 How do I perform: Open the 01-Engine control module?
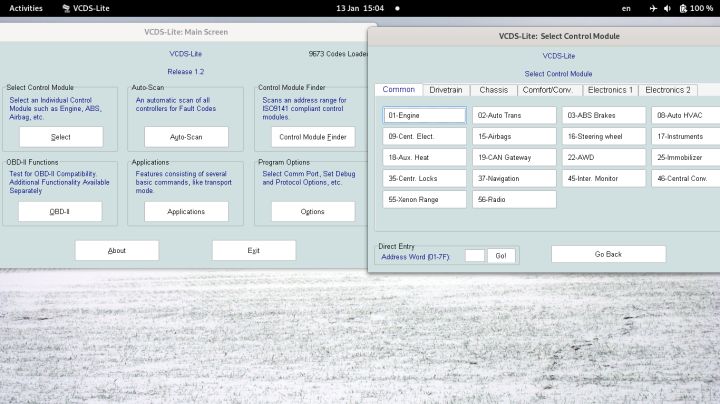(x=424, y=115)
